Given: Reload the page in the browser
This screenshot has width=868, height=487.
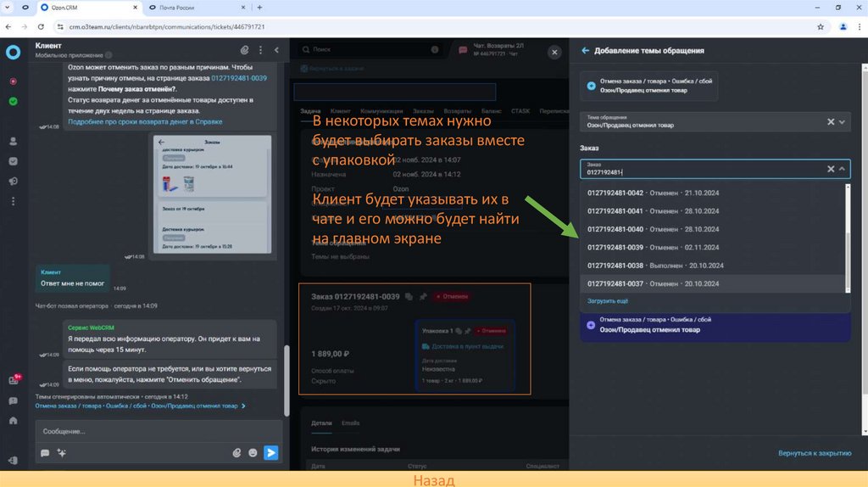Looking at the screenshot, I should click(x=41, y=26).
